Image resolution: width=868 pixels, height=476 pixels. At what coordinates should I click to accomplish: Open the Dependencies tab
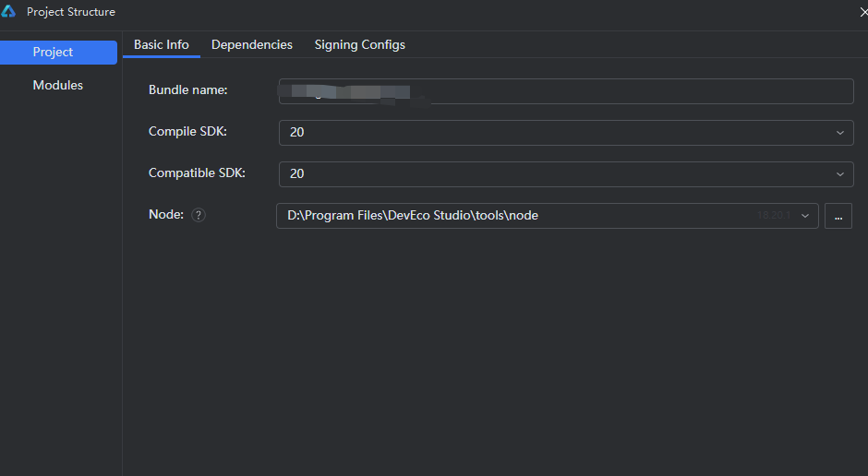(x=252, y=45)
